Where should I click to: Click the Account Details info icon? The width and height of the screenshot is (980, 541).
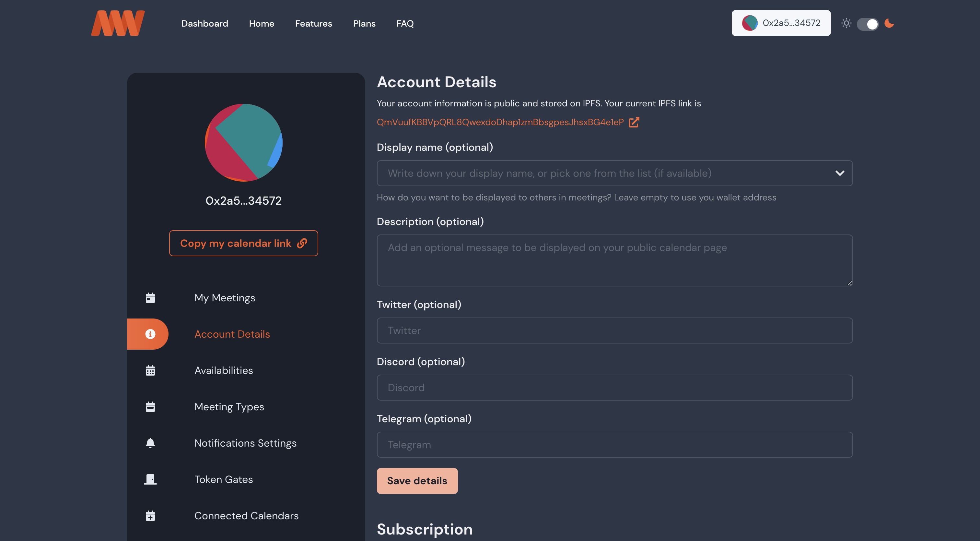click(150, 334)
